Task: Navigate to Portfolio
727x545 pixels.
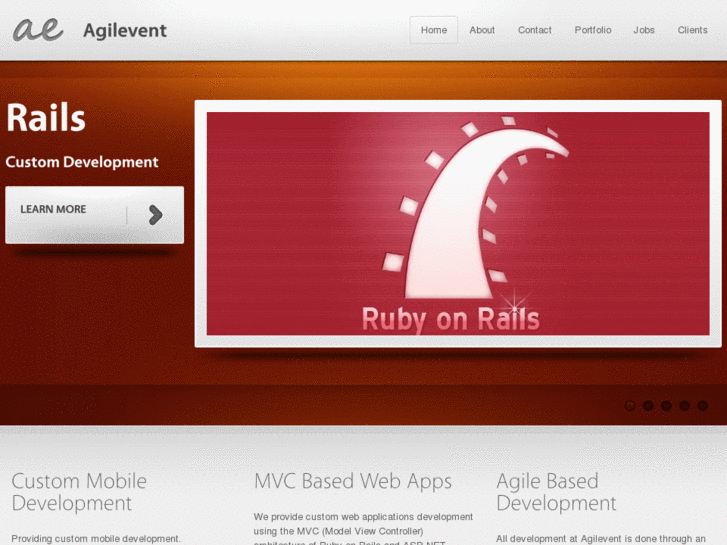Action: [x=593, y=30]
